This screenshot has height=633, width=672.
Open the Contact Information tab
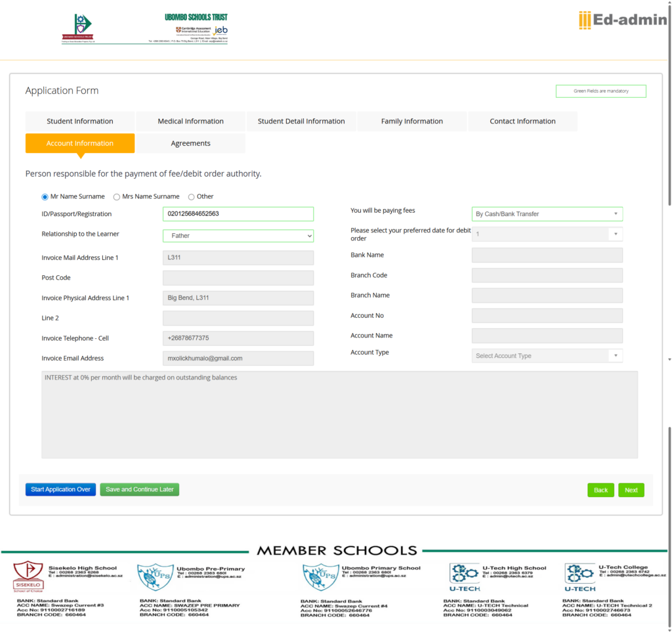(x=522, y=121)
